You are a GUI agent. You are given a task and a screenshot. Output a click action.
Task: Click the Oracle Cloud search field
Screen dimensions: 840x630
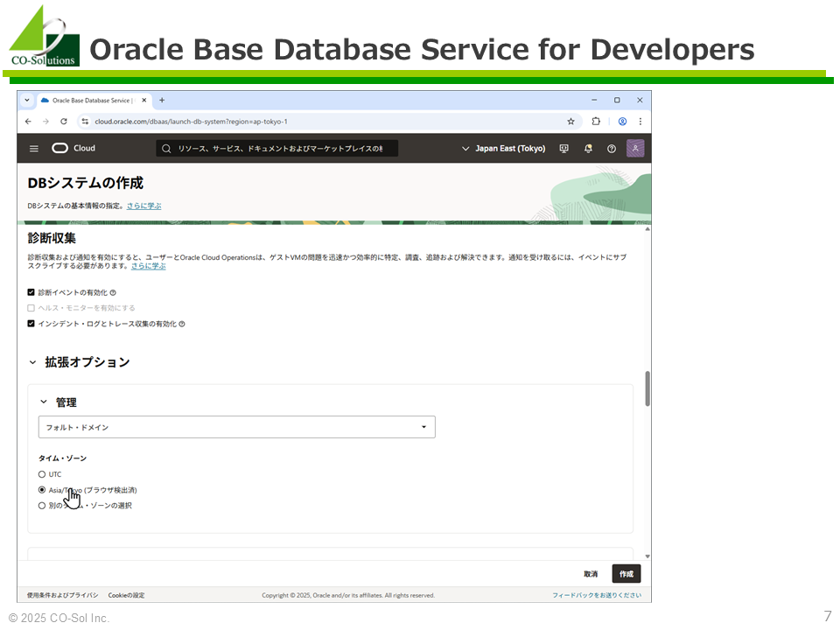(x=277, y=149)
